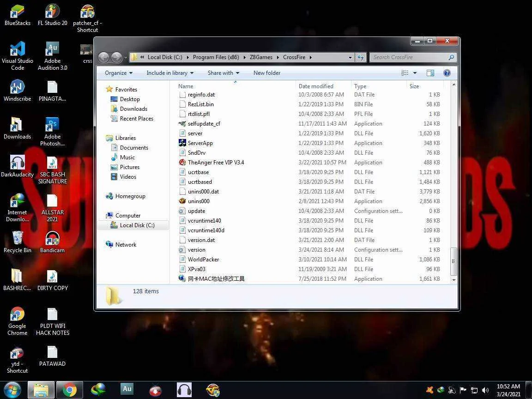Open the headphones app in the taskbar
532x399 pixels.
pos(184,390)
